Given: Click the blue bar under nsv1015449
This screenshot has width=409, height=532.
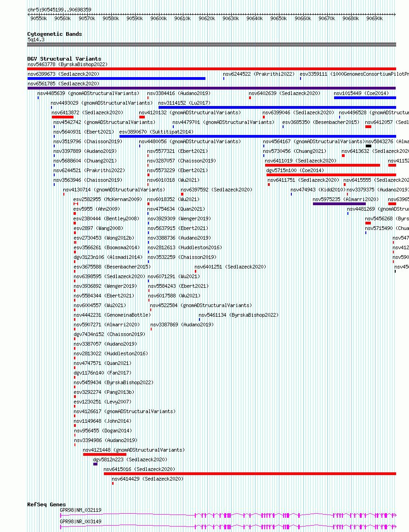Looking at the screenshot, I should [x=365, y=98].
